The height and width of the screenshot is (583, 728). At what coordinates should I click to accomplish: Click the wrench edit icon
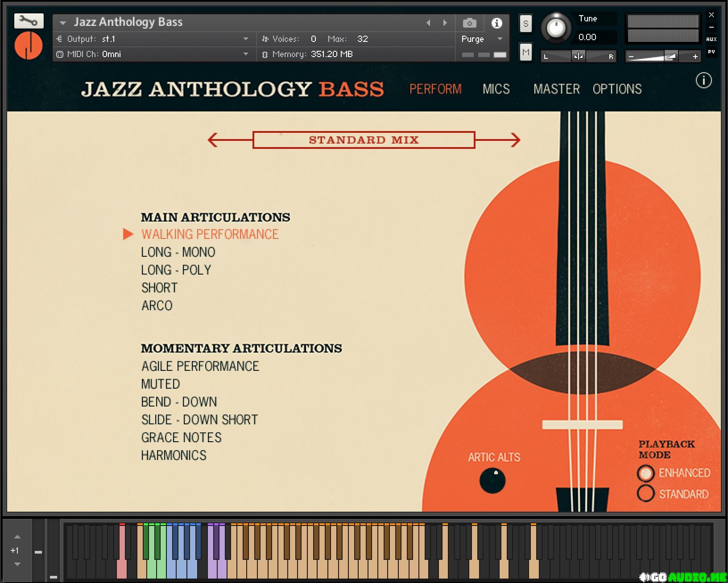(x=29, y=21)
